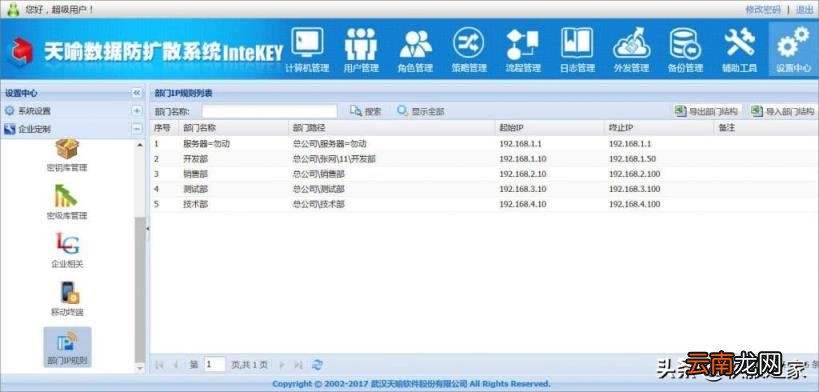Image resolution: width=819 pixels, height=392 pixels.
Task: Click path 总公司\技术部 cell
Action: point(319,204)
